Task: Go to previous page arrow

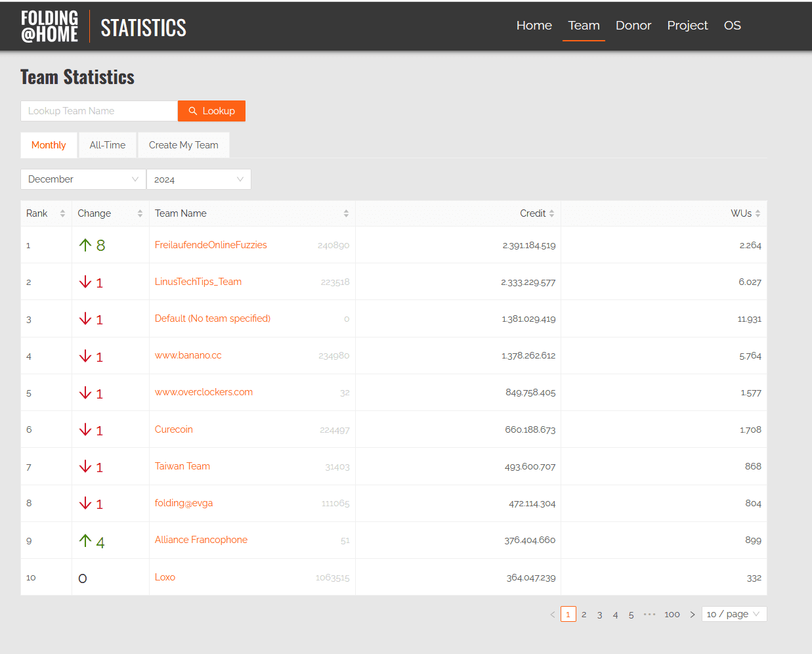Action: 552,615
